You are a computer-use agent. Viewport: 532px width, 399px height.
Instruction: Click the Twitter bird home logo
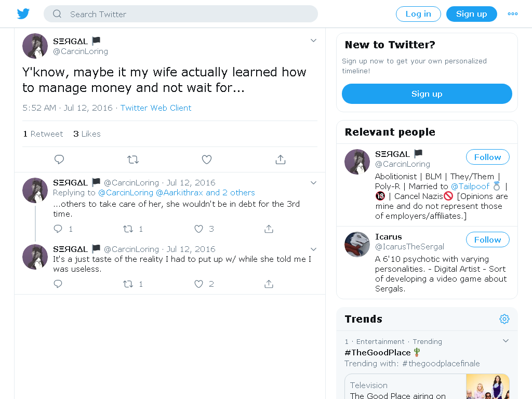pyautogui.click(x=23, y=14)
